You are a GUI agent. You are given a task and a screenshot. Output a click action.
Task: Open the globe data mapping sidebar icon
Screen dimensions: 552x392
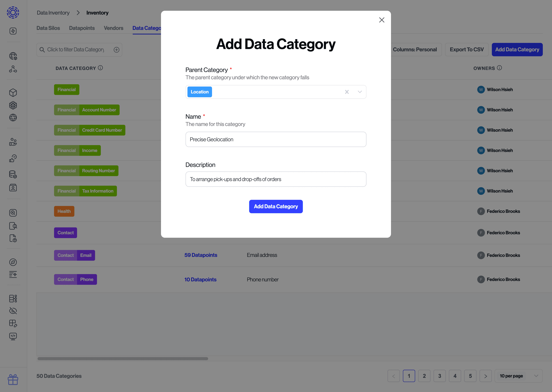(13, 56)
